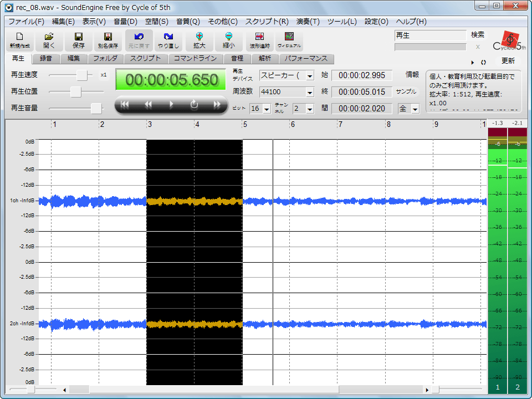Switch to the 録音 tab
The width and height of the screenshot is (532, 399).
point(46,58)
